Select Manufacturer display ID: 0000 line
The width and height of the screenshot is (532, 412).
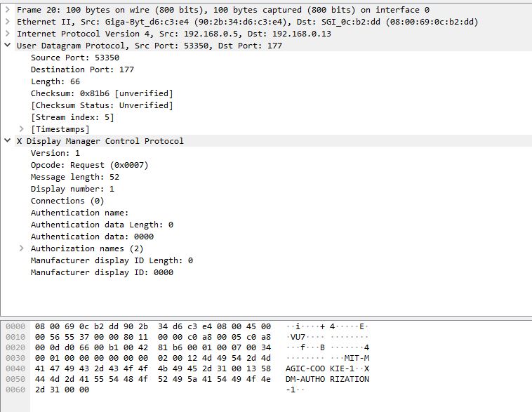coord(102,272)
